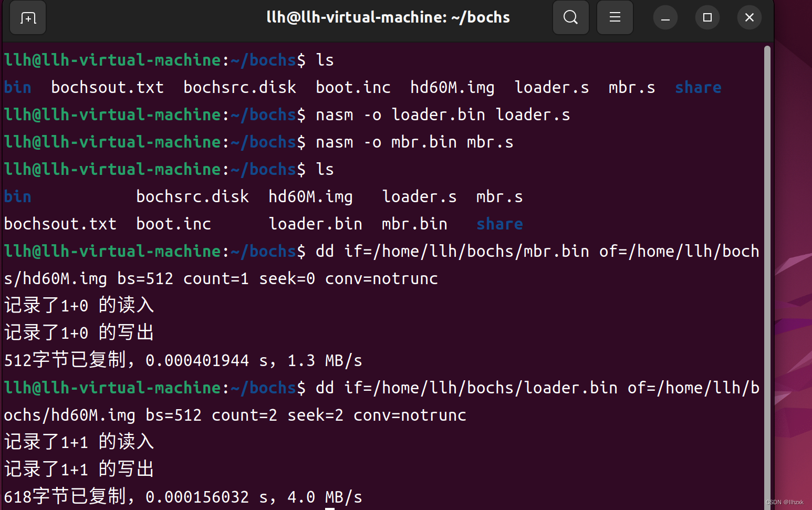Click '记录了1+1 的写出' line
Image resolution: width=812 pixels, height=510 pixels.
[x=79, y=470]
